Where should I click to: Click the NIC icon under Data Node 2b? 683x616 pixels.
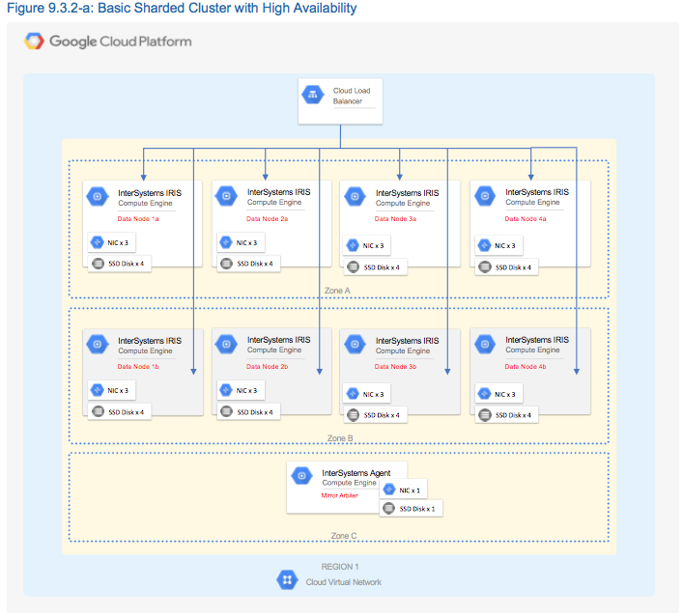click(226, 390)
